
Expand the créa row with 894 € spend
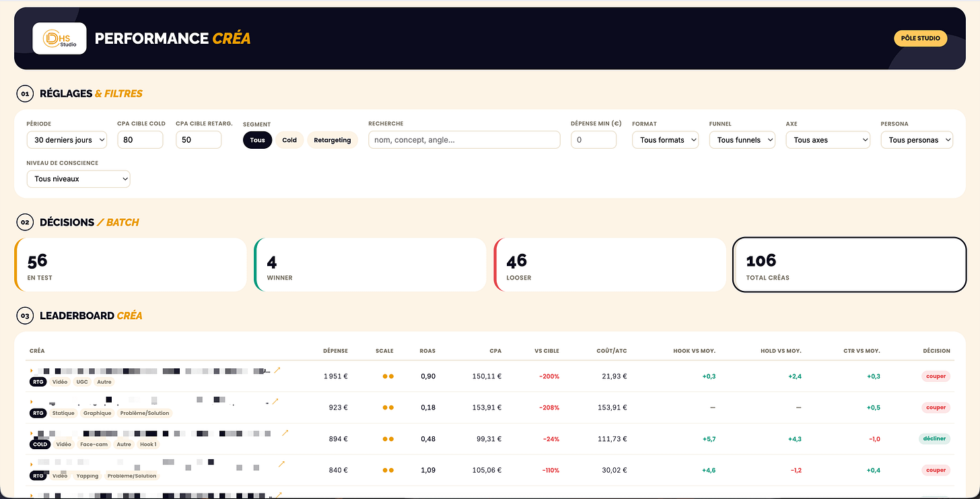pyautogui.click(x=31, y=433)
